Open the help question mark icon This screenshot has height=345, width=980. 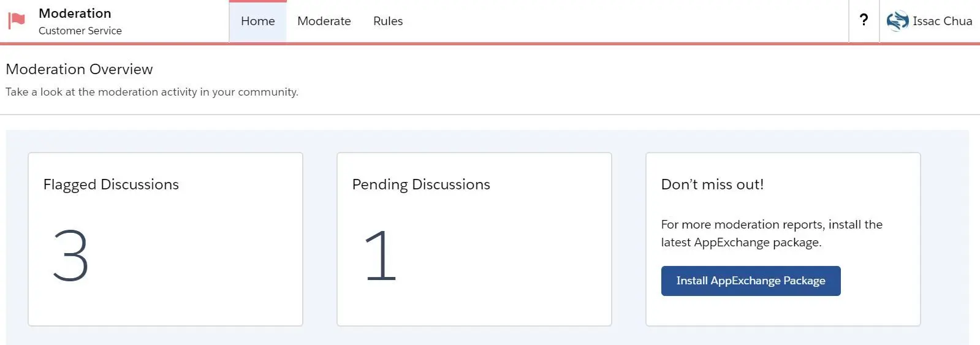pos(864,20)
